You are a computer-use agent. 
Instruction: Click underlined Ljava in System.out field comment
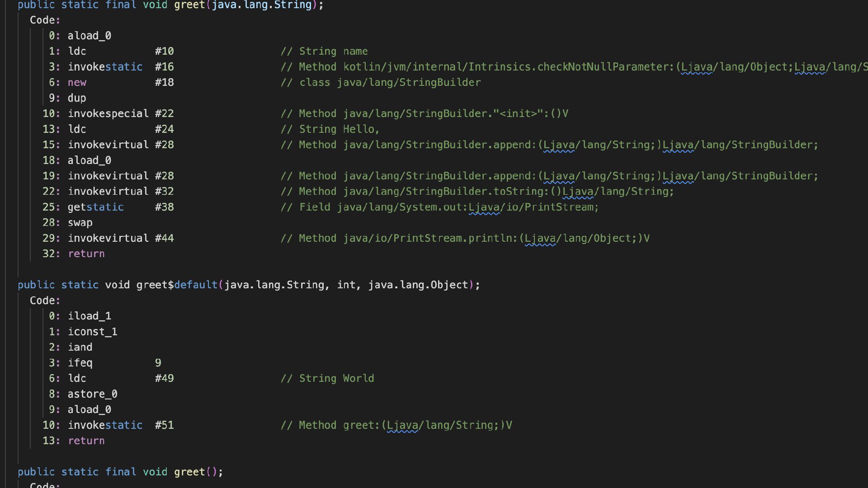(484, 207)
